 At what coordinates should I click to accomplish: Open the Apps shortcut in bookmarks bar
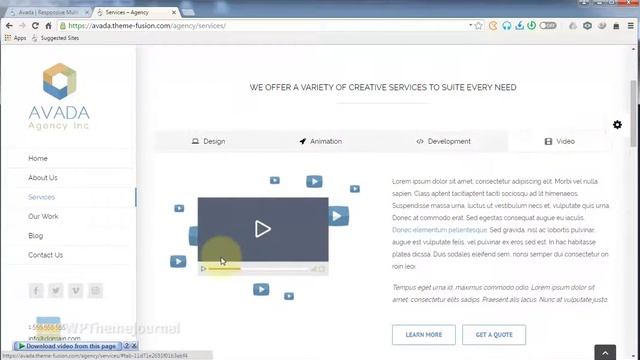[16, 38]
